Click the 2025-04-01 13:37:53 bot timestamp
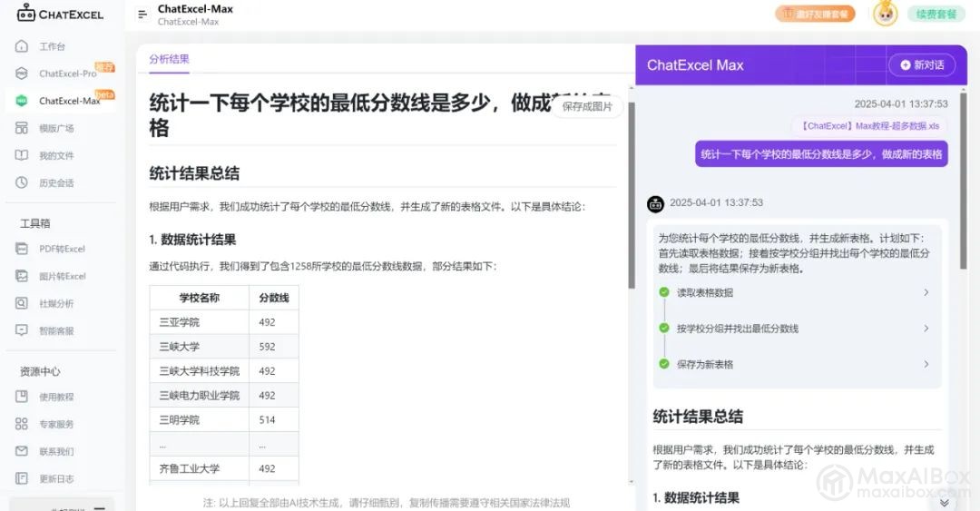Viewport: 980px width, 511px height. pos(716,202)
